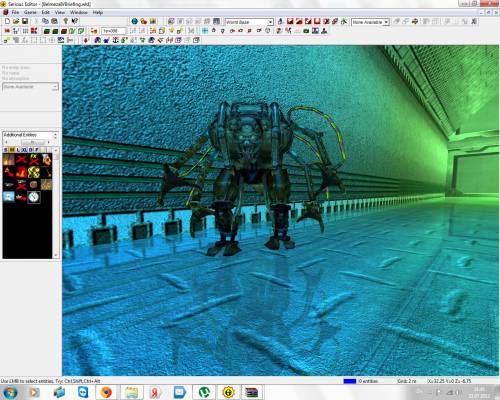Click the first green polygon mode icon

pos(47,31)
